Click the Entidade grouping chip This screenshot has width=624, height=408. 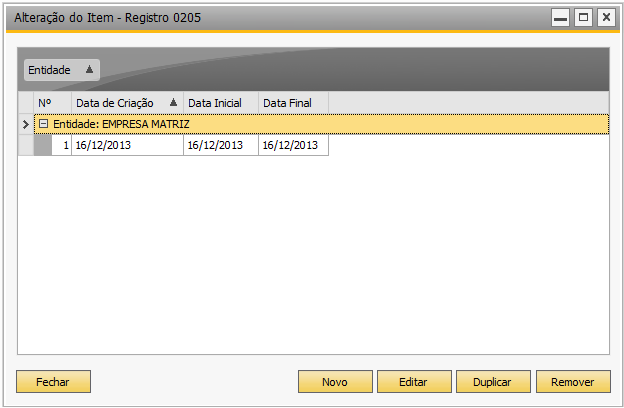click(62, 70)
